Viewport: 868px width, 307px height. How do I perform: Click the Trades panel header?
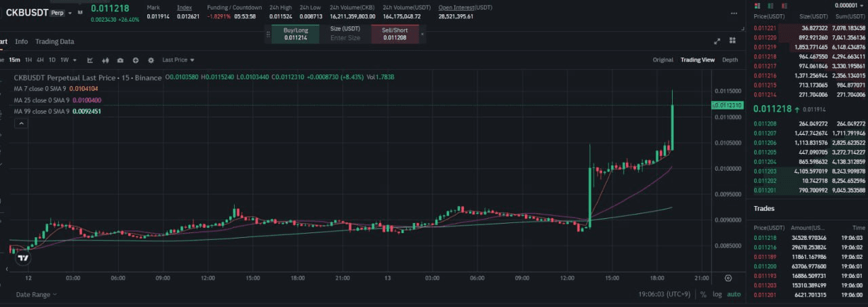(764, 208)
